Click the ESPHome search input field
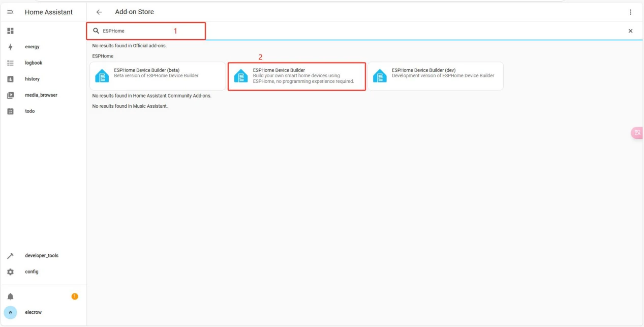The height and width of the screenshot is (327, 644). click(x=147, y=31)
